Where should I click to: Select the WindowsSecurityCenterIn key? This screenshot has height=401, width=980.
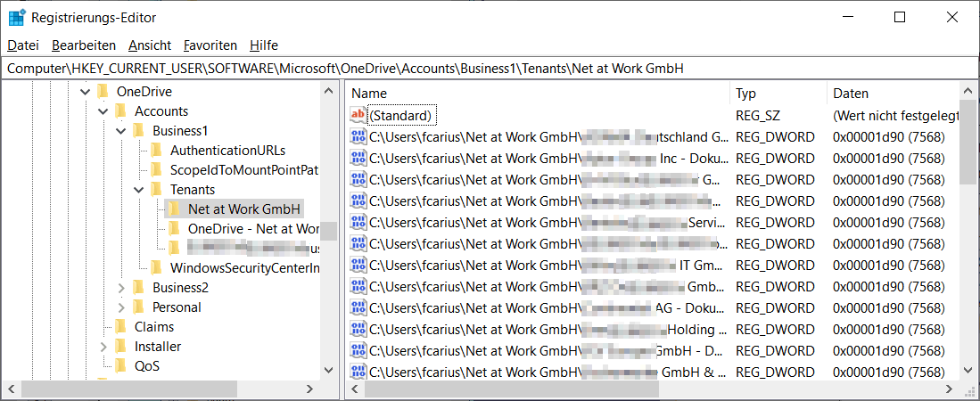click(x=244, y=268)
